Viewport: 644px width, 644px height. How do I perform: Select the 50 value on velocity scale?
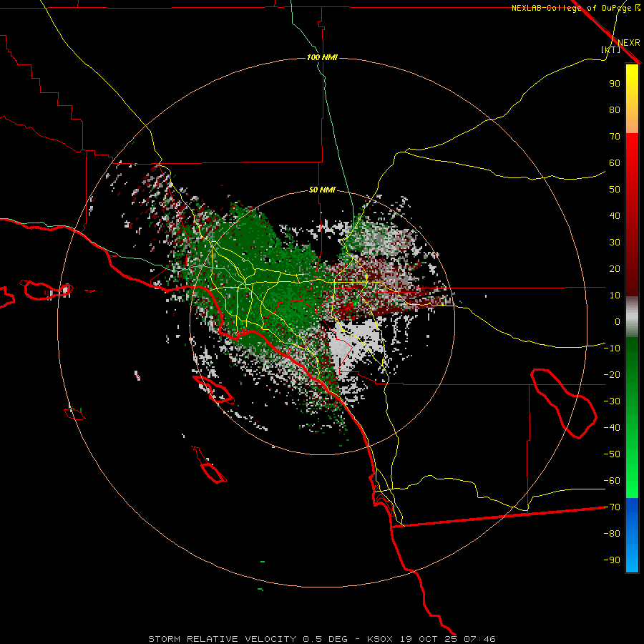[x=615, y=190]
